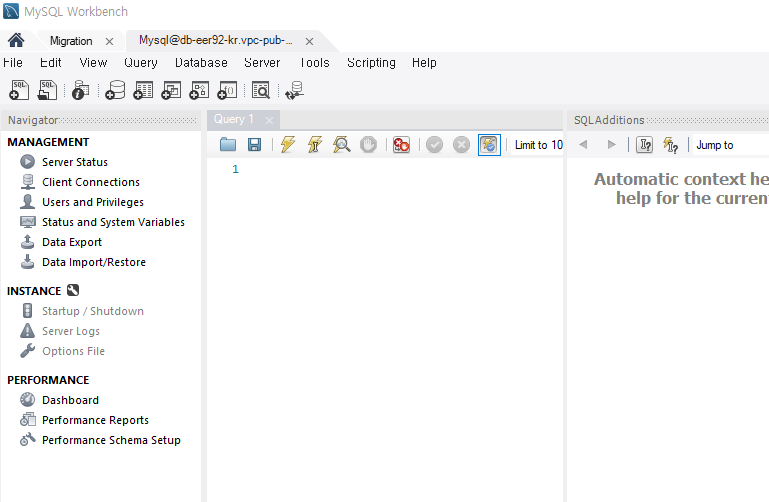Open Client Connections

pos(91,182)
